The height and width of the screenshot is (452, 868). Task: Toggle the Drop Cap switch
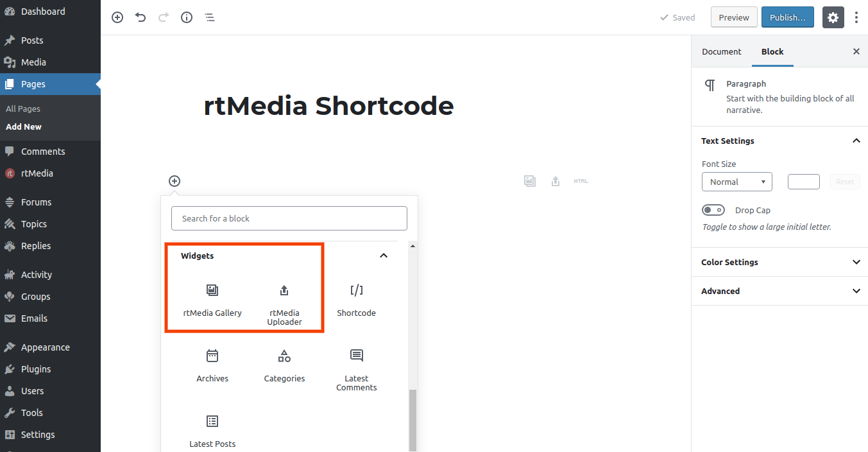(x=713, y=210)
